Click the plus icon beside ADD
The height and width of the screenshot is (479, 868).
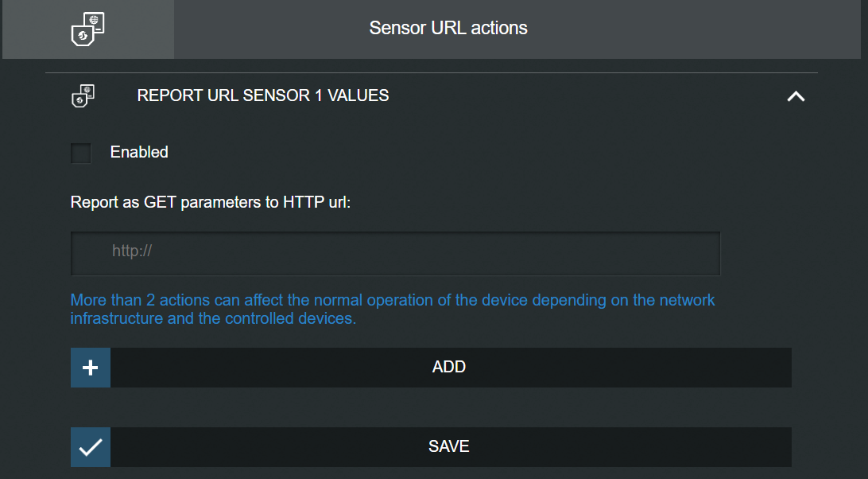point(91,368)
